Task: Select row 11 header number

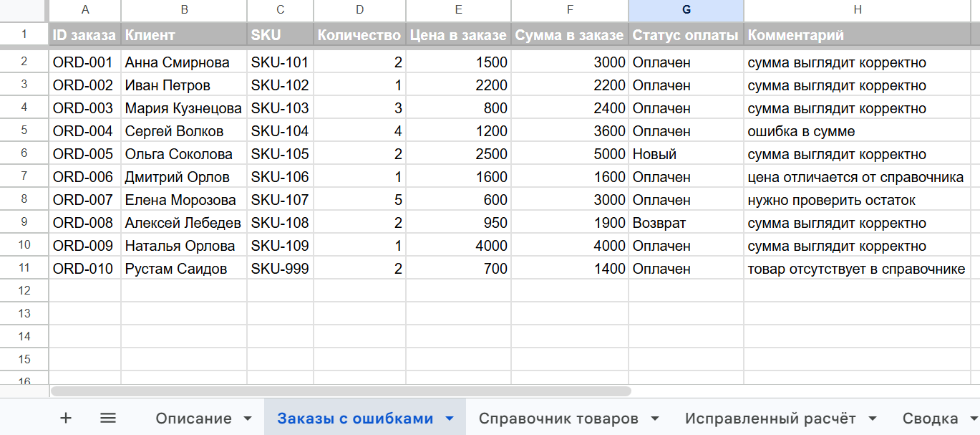Action: click(x=24, y=268)
